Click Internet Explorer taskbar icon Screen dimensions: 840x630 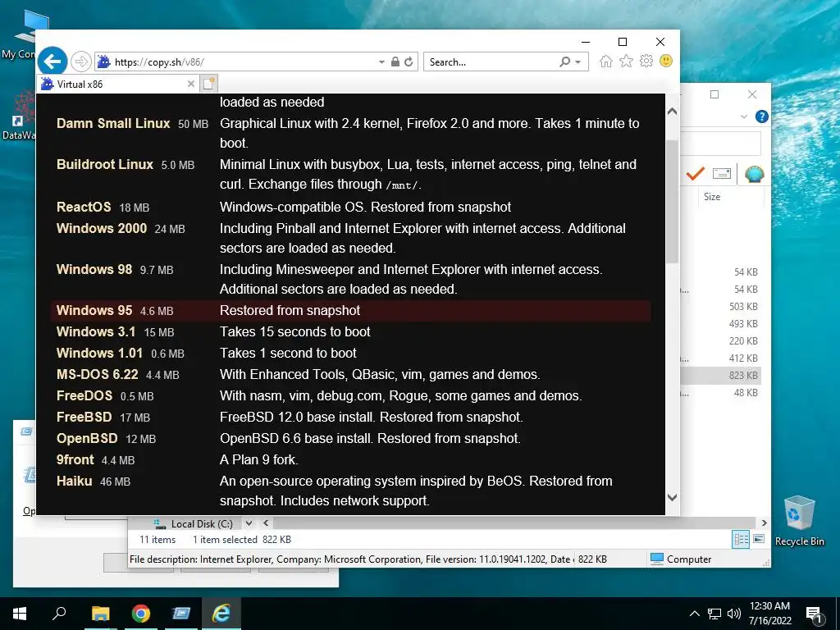(221, 614)
